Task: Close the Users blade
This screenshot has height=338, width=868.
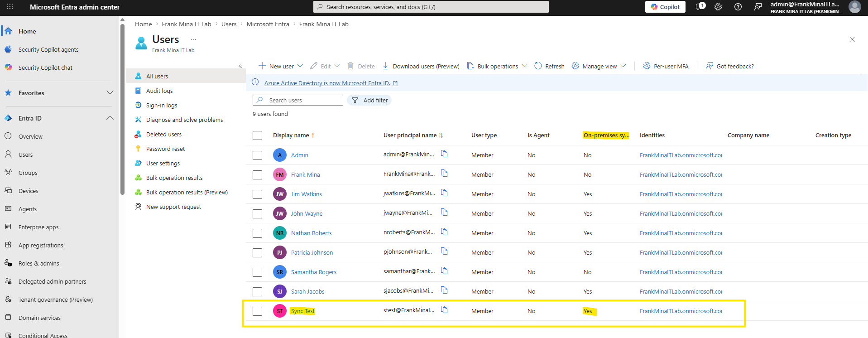Action: 852,39
